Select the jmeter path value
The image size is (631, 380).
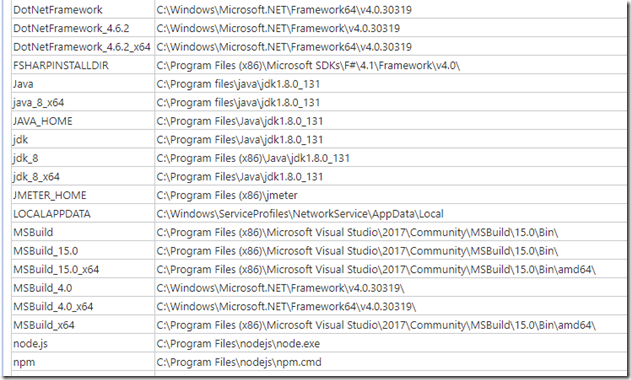coord(227,195)
